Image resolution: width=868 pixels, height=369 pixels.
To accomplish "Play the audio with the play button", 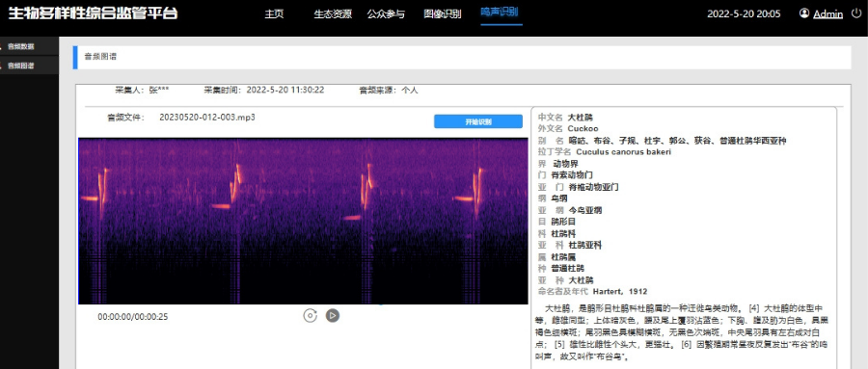I will pos(332,315).
